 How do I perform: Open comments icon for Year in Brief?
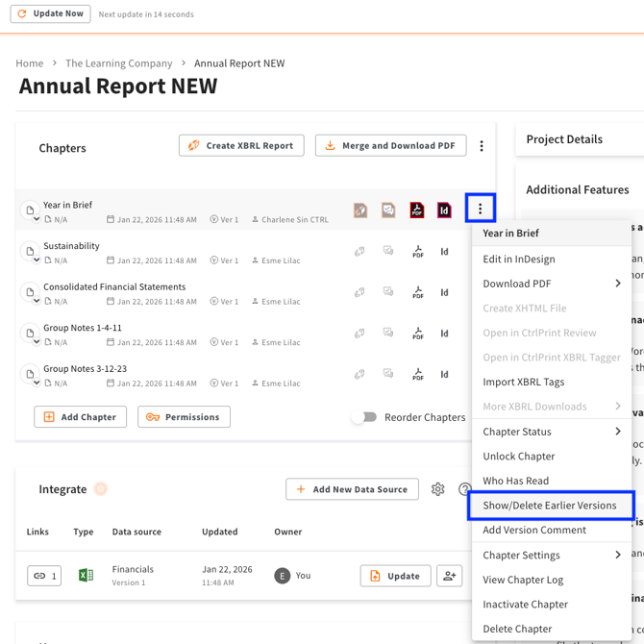[388, 210]
